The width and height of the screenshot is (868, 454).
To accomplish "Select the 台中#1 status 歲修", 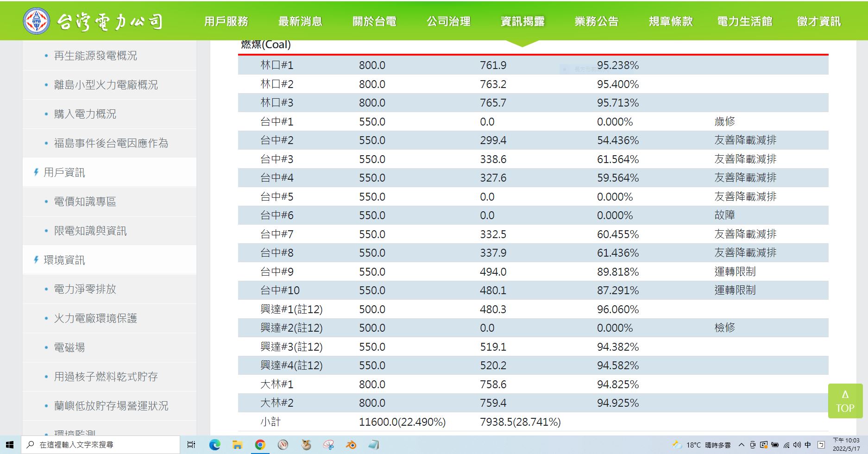I will (x=725, y=121).
